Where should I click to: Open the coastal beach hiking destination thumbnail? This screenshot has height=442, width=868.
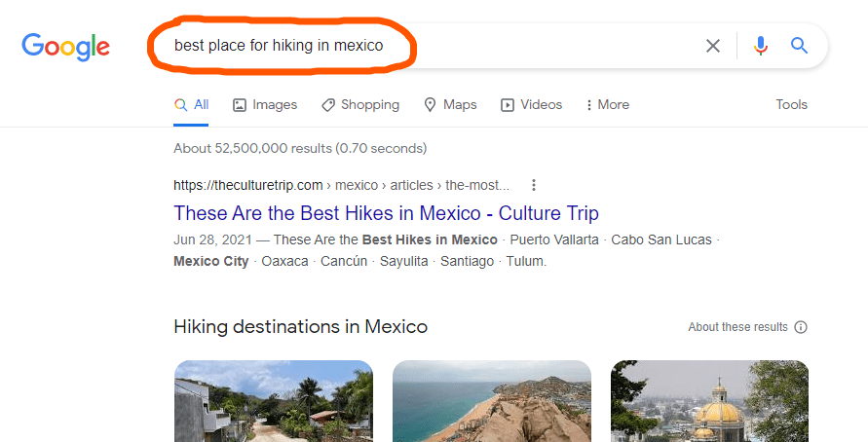492,401
